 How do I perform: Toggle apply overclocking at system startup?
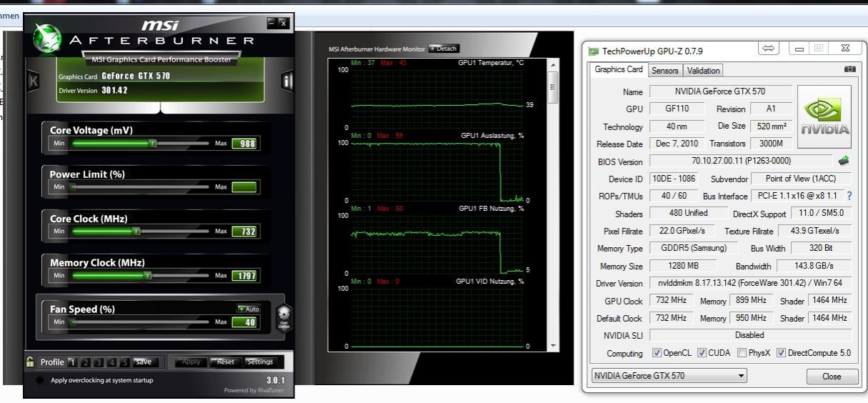[x=40, y=380]
